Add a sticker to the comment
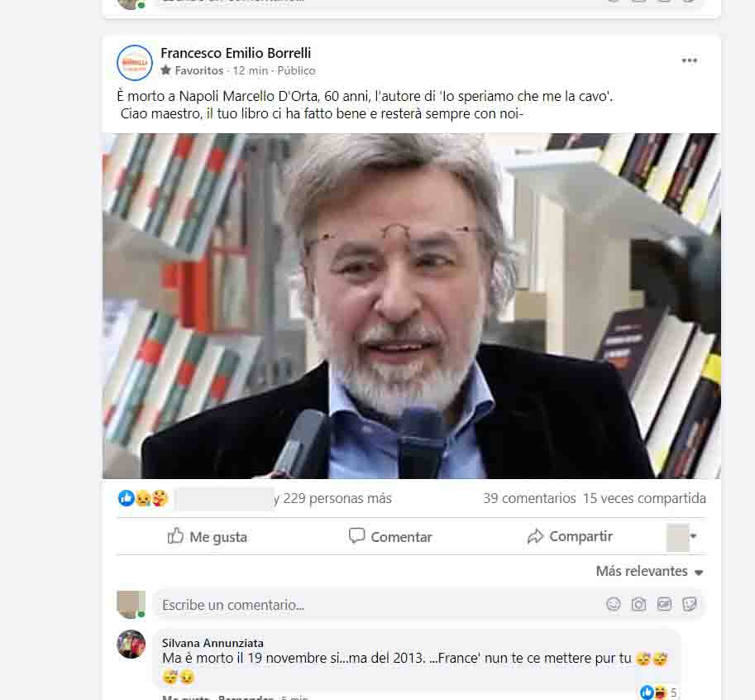Viewport: 755px width, 700px height. point(690,604)
